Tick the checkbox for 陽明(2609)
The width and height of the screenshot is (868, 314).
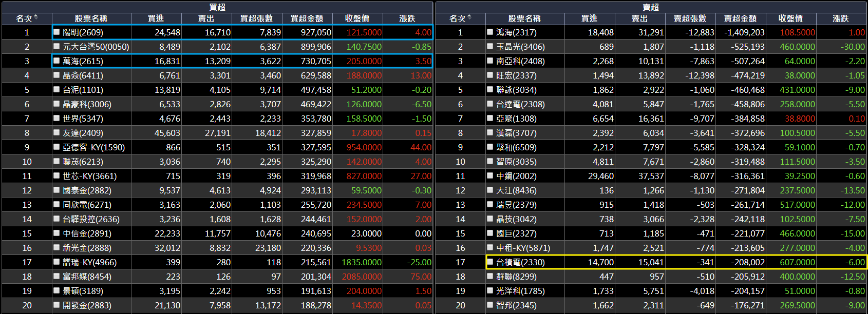(57, 32)
